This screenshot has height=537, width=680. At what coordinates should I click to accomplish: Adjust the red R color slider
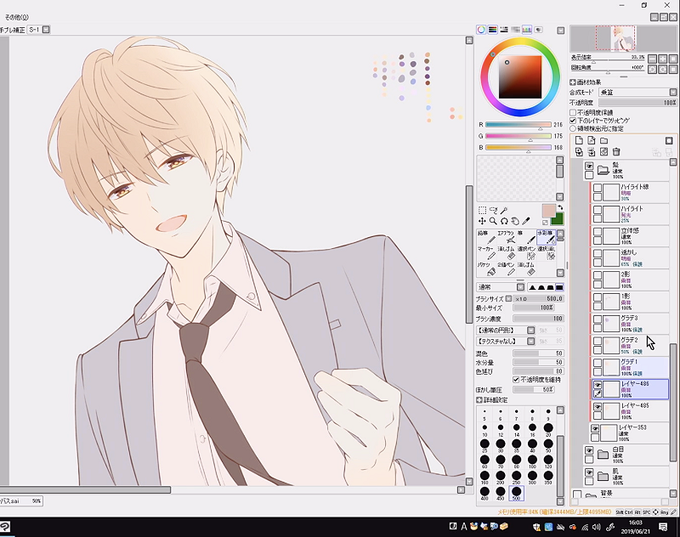coord(518,125)
